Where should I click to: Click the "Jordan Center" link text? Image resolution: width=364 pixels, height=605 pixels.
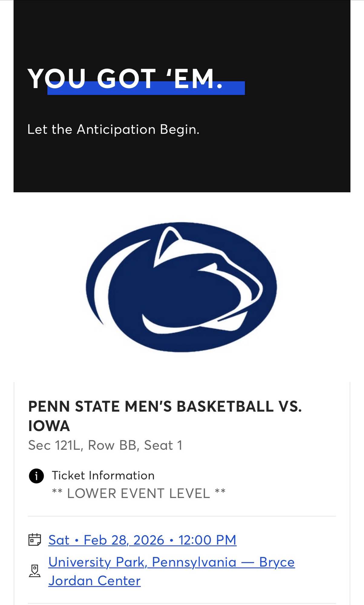click(x=94, y=581)
